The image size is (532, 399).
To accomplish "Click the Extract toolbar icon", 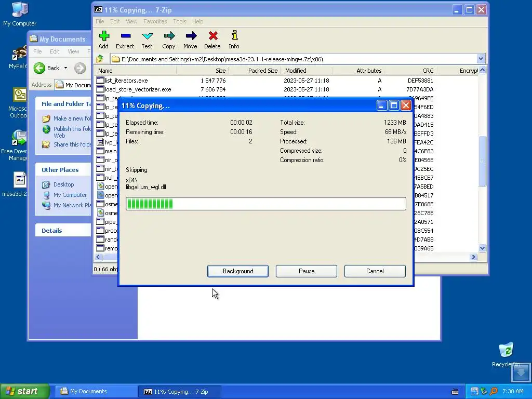I will 125,39.
